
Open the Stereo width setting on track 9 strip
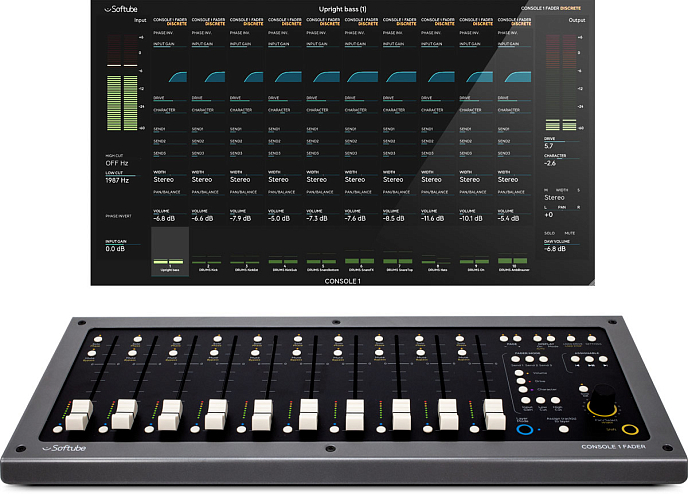tap(469, 179)
